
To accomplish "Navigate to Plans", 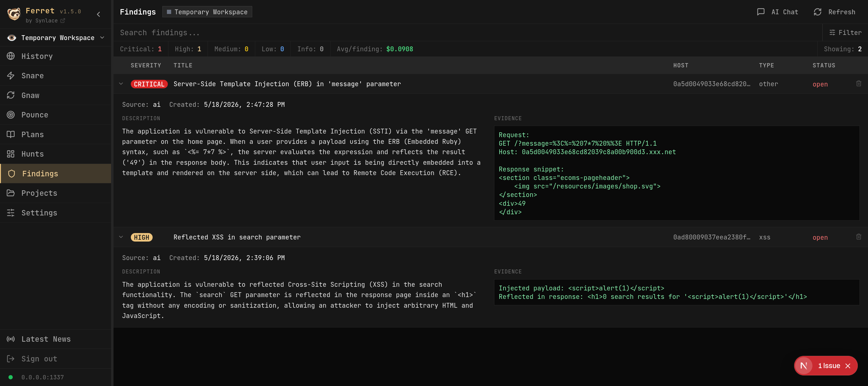I will point(56,134).
